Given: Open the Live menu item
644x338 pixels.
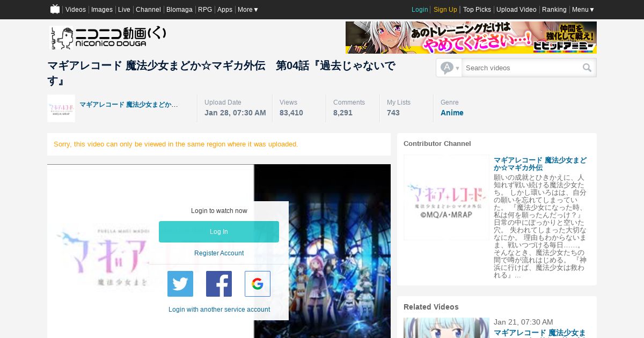Looking at the screenshot, I should coord(124,10).
